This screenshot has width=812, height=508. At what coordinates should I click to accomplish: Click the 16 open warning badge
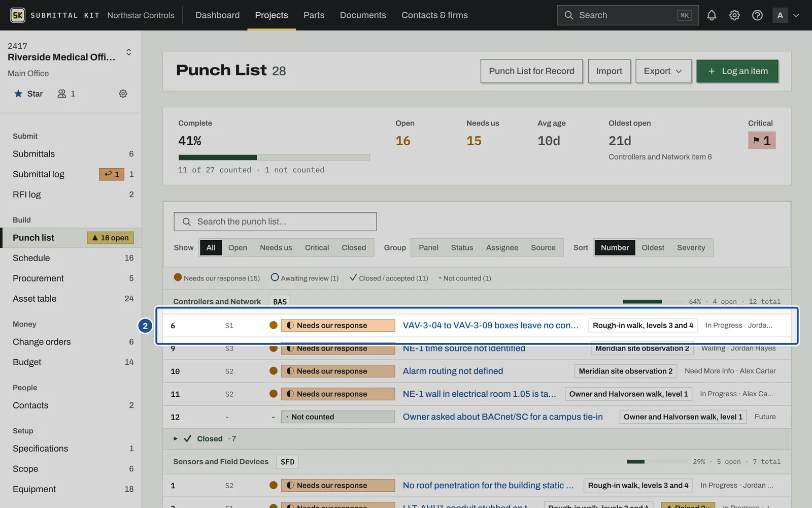pos(111,238)
